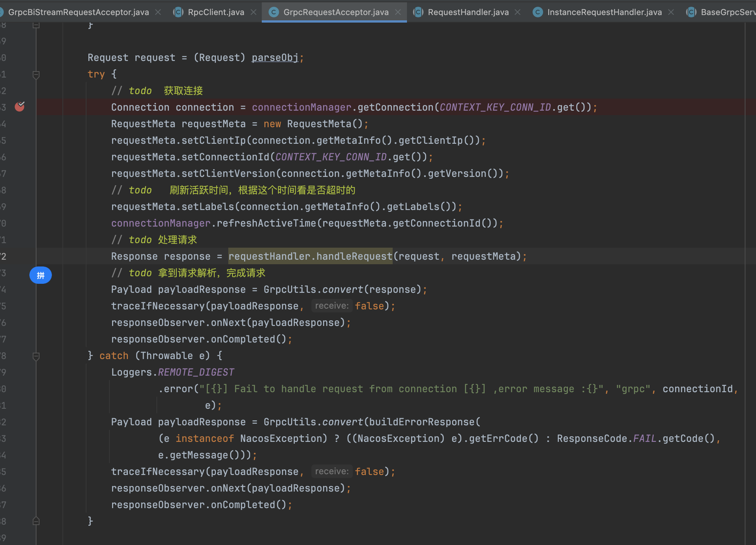Switch to RpcClient.java tab
This screenshot has width=756, height=545.
click(x=216, y=12)
